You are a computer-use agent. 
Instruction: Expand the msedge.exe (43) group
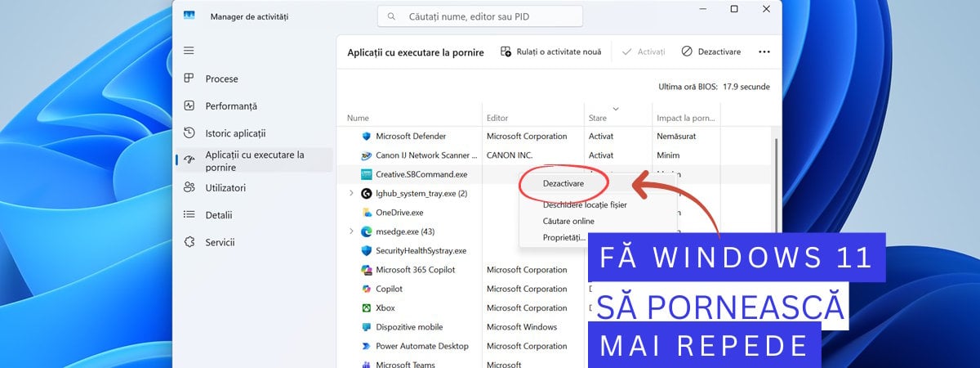tap(351, 231)
